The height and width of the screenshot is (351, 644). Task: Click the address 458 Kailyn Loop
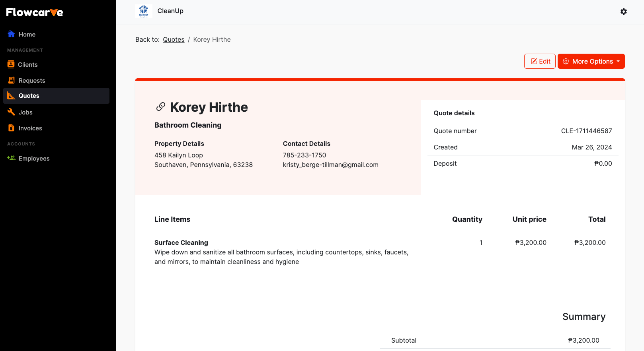(x=179, y=155)
